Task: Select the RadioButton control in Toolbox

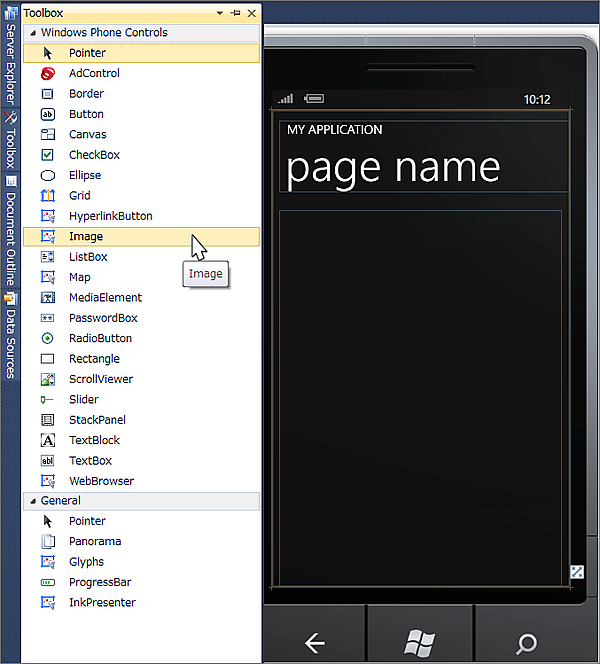Action: pyautogui.click(x=100, y=338)
